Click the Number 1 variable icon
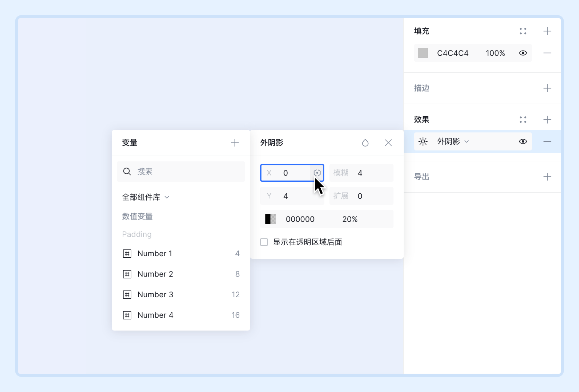 coord(127,254)
